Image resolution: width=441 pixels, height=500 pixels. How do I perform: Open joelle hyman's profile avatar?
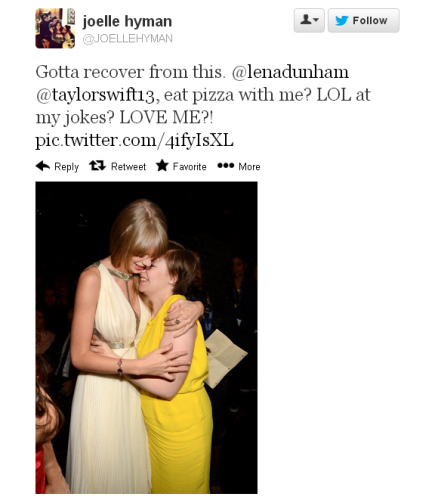tap(55, 28)
